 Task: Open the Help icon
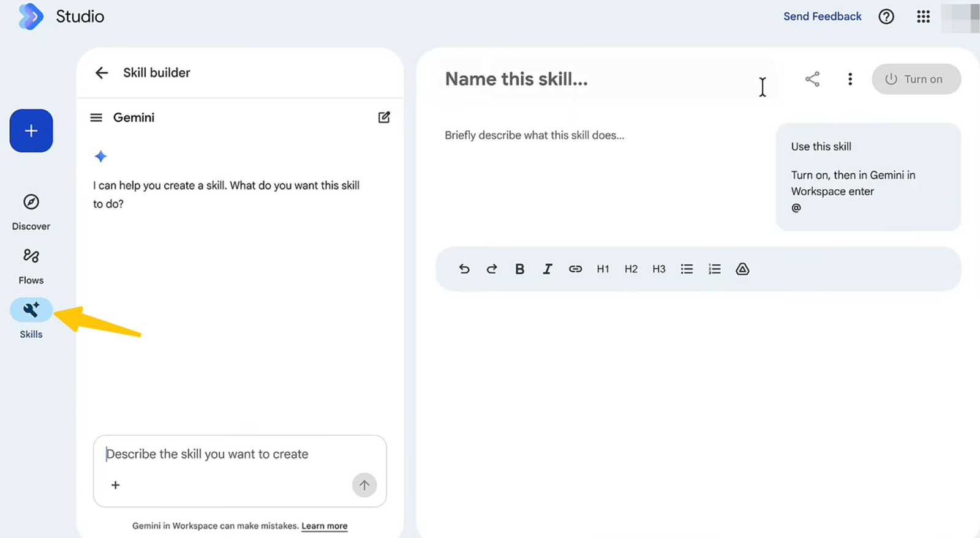tap(886, 17)
